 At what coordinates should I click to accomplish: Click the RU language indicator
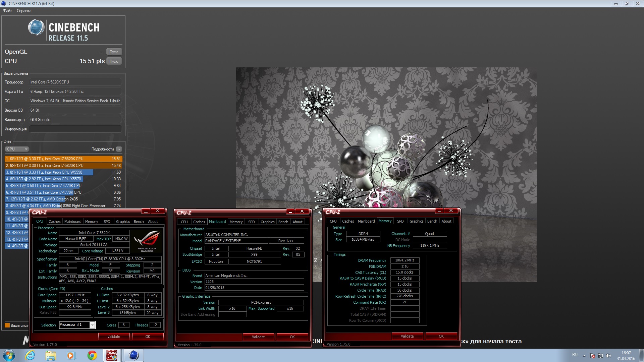click(x=575, y=355)
